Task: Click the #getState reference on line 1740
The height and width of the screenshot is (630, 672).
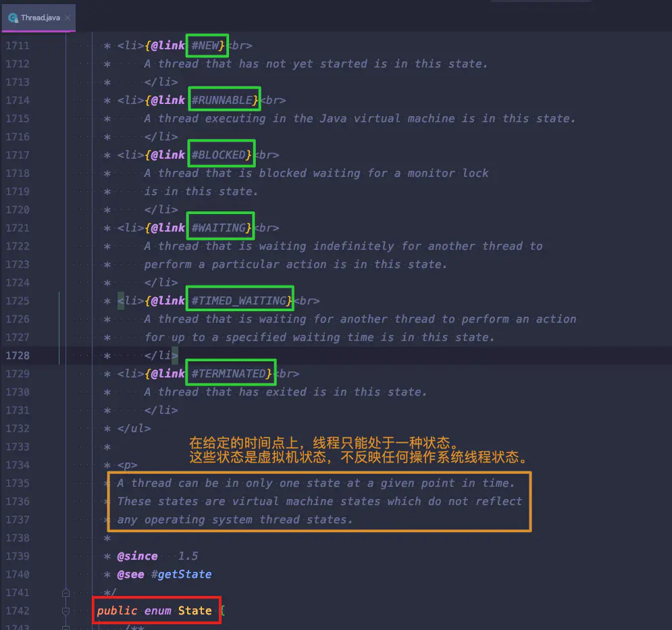Action: [x=181, y=574]
